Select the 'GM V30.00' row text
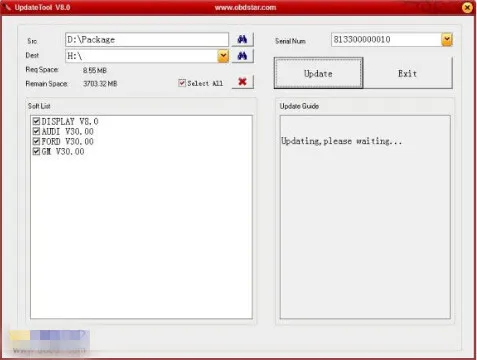The width and height of the screenshot is (477, 360). click(63, 151)
